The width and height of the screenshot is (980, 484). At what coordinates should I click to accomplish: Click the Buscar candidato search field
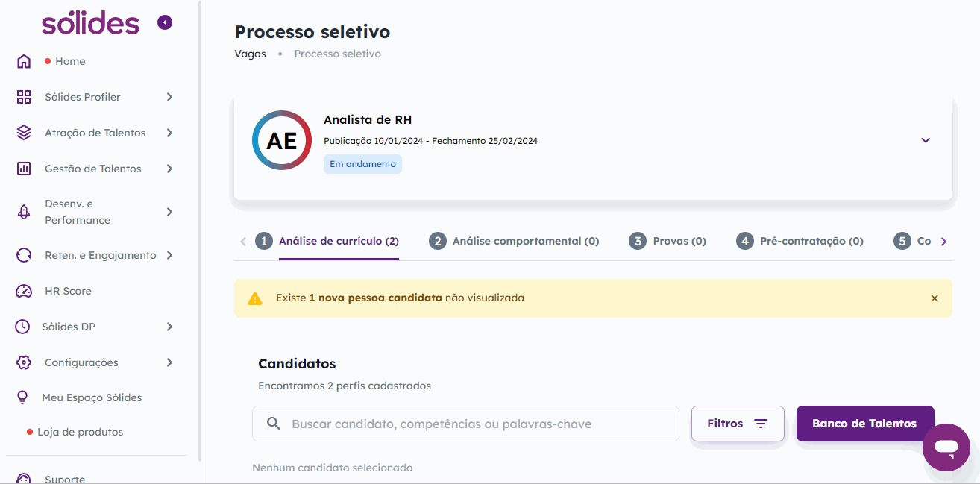(465, 424)
